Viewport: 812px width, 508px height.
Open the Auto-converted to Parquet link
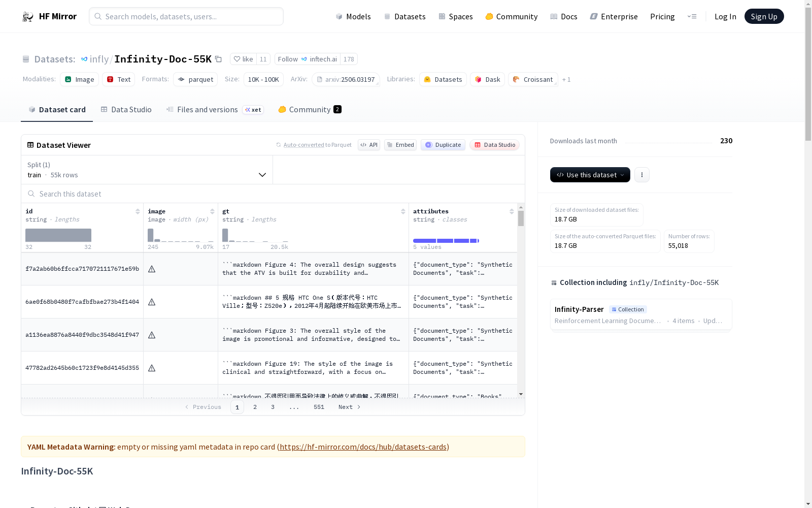point(318,145)
